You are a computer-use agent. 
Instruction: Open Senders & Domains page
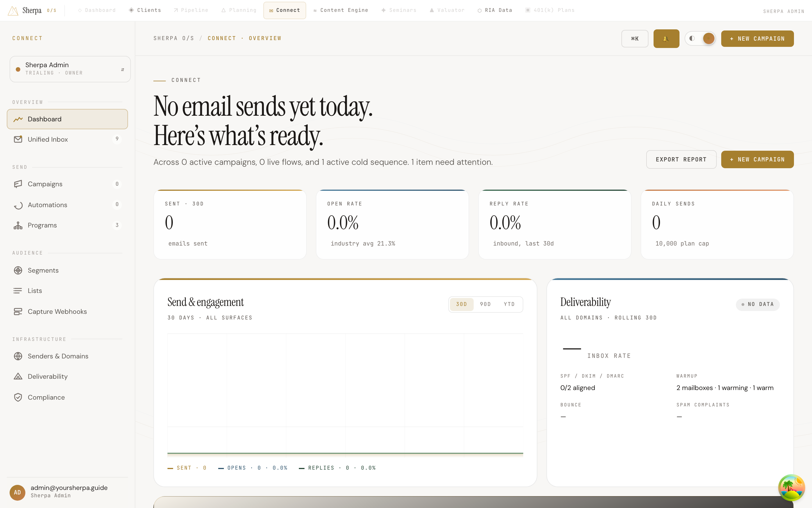pyautogui.click(x=67, y=356)
